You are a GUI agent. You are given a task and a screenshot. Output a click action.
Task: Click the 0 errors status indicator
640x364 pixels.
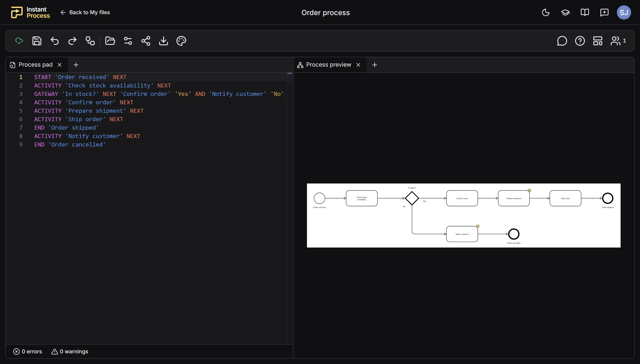pyautogui.click(x=28, y=351)
